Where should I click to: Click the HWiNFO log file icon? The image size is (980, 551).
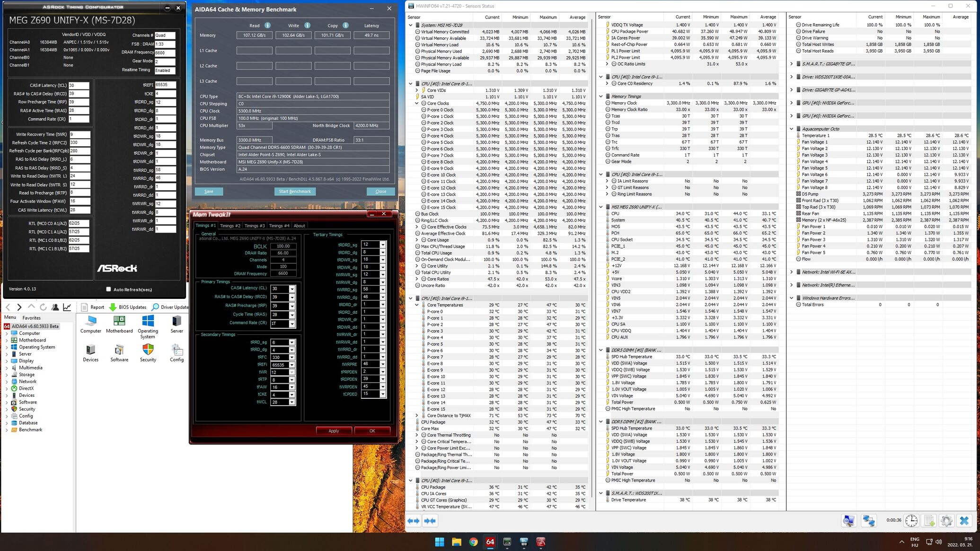click(x=929, y=521)
